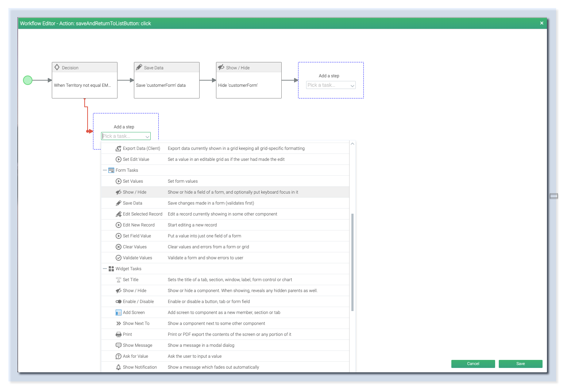
Task: Choose Show / Hide under Form Tasks
Action: (135, 192)
